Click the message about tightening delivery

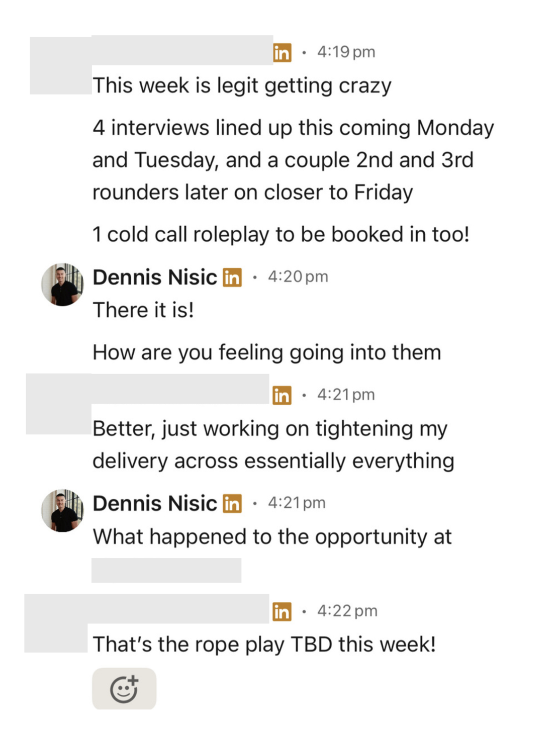pos(273,444)
